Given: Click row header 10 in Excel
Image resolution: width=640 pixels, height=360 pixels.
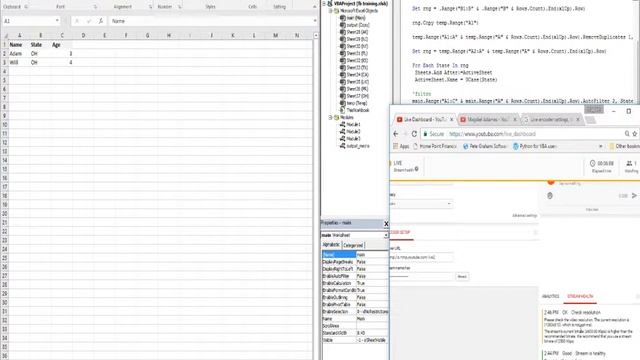Looking at the screenshot, I should tap(4, 125).
